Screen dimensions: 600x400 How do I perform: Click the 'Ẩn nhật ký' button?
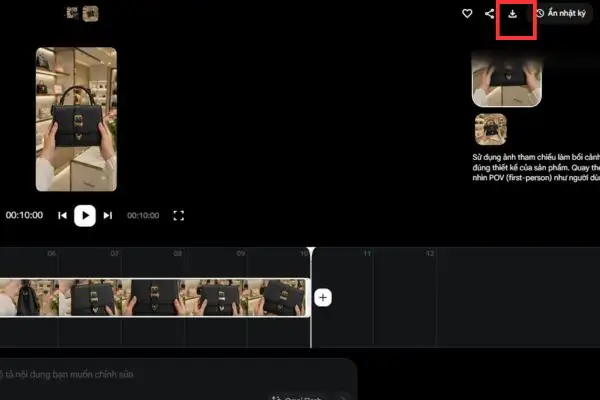coord(561,13)
